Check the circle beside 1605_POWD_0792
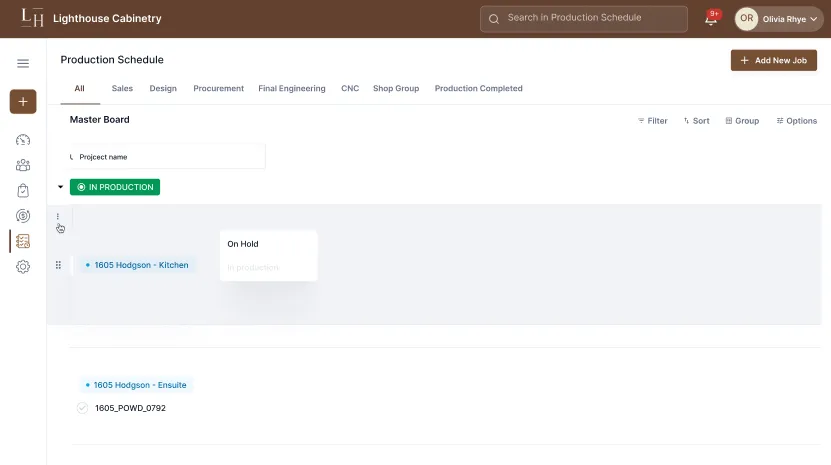 [82, 408]
